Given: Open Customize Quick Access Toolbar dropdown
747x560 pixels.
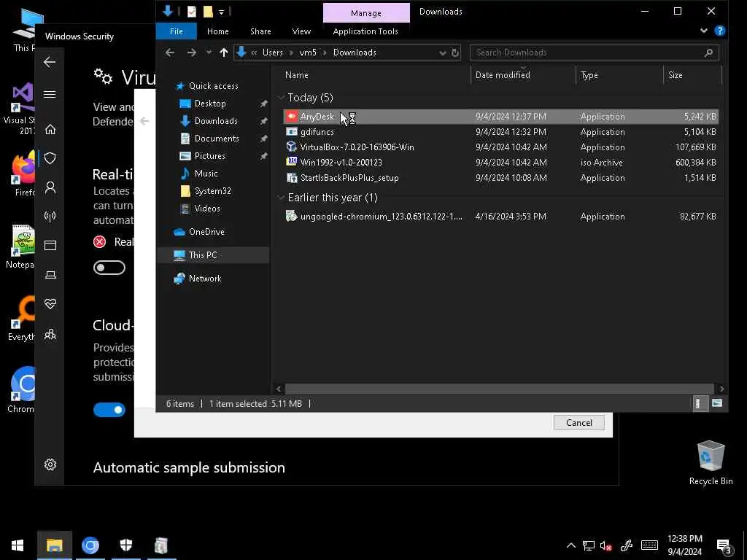Looking at the screenshot, I should [221, 12].
